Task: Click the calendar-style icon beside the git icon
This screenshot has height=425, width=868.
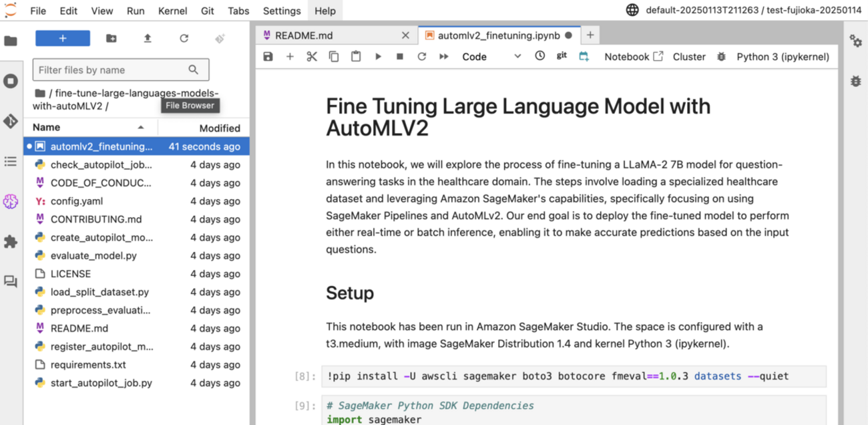Action: (584, 57)
